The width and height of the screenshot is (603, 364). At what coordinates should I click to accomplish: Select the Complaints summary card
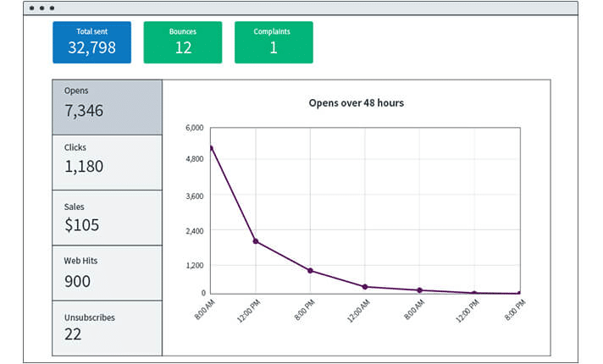[273, 42]
